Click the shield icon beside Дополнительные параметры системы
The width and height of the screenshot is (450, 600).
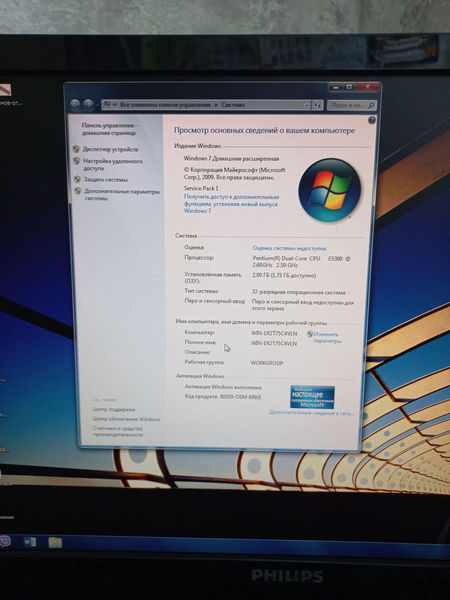(x=78, y=191)
